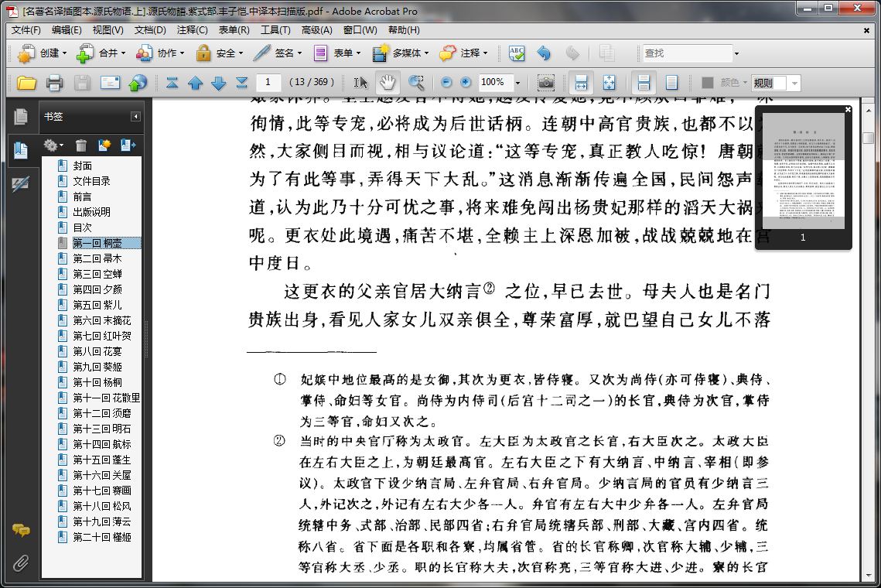Select the bookmark 第五回 紫儿
This screenshot has height=588, width=881.
point(97,305)
